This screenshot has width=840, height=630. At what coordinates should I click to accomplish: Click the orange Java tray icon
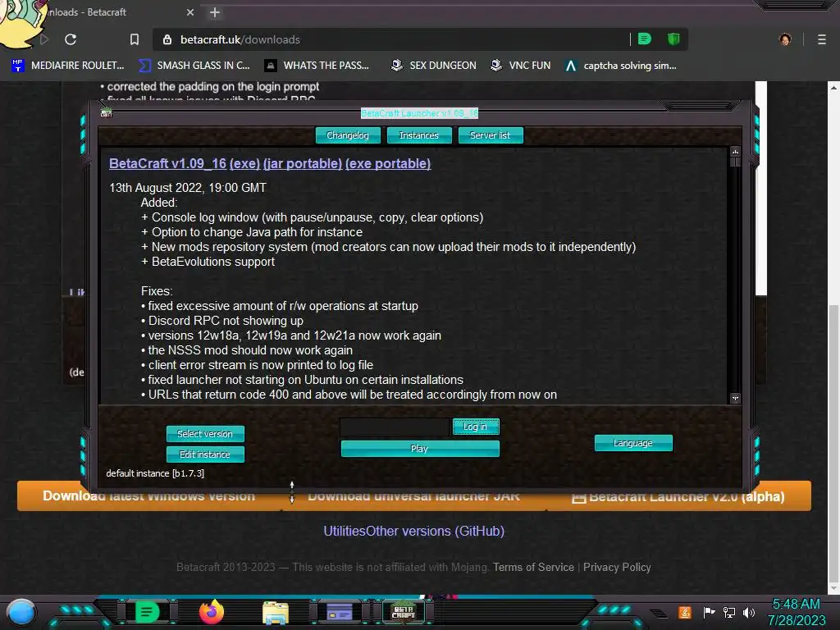pyautogui.click(x=684, y=612)
